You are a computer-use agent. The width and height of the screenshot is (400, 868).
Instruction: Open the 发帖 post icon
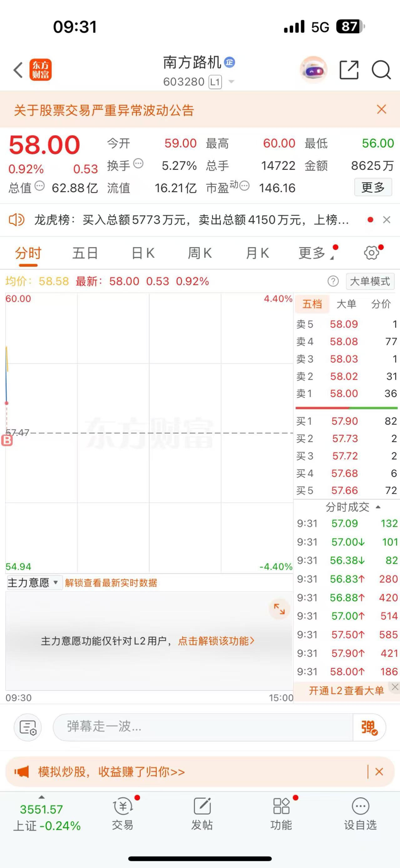[202, 814]
